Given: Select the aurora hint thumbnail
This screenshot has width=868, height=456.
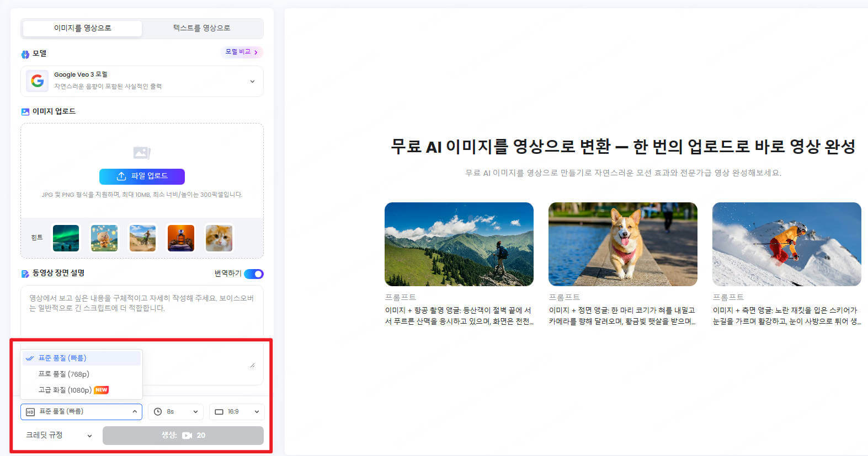Looking at the screenshot, I should (x=66, y=238).
